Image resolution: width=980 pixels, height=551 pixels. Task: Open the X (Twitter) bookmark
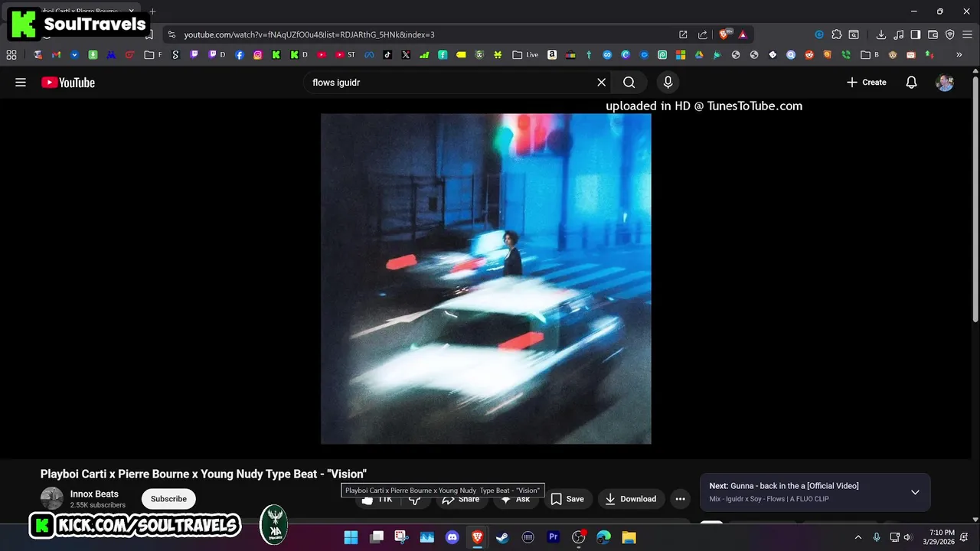click(x=406, y=55)
